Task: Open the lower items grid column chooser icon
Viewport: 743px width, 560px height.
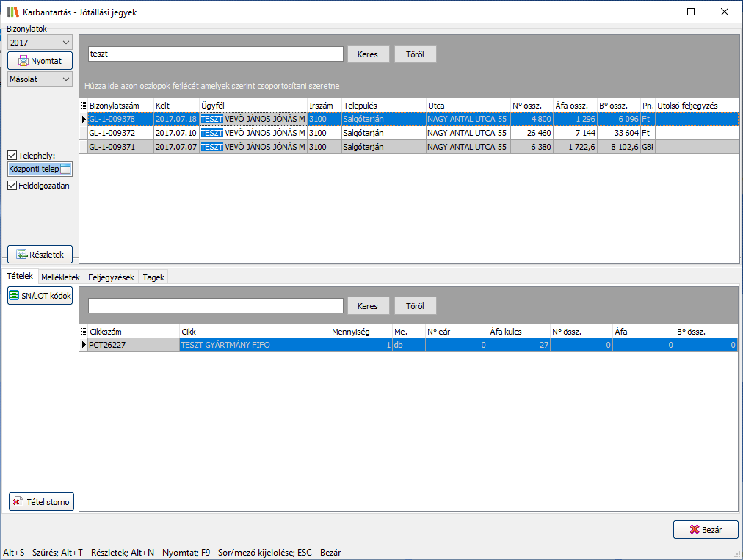Action: coord(83,332)
